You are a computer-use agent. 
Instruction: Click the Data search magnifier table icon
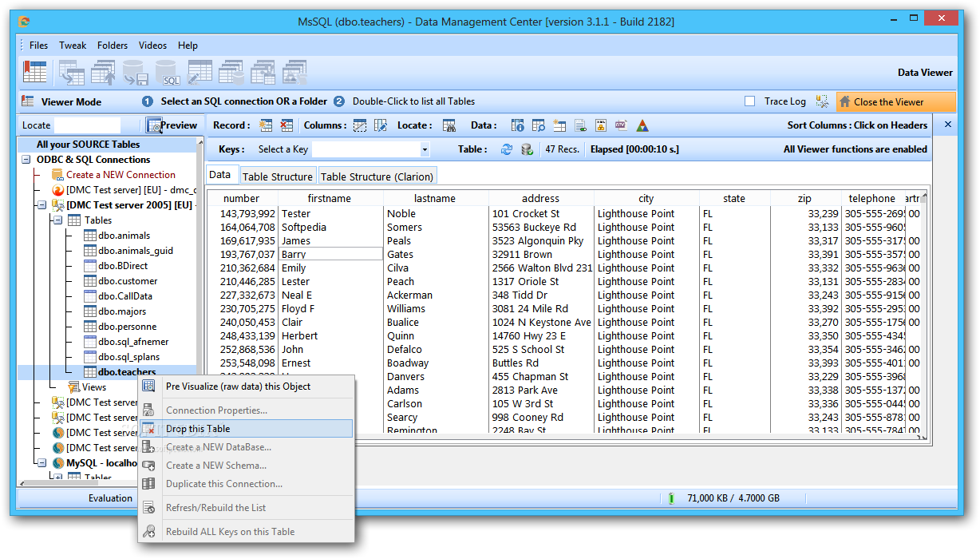click(539, 125)
